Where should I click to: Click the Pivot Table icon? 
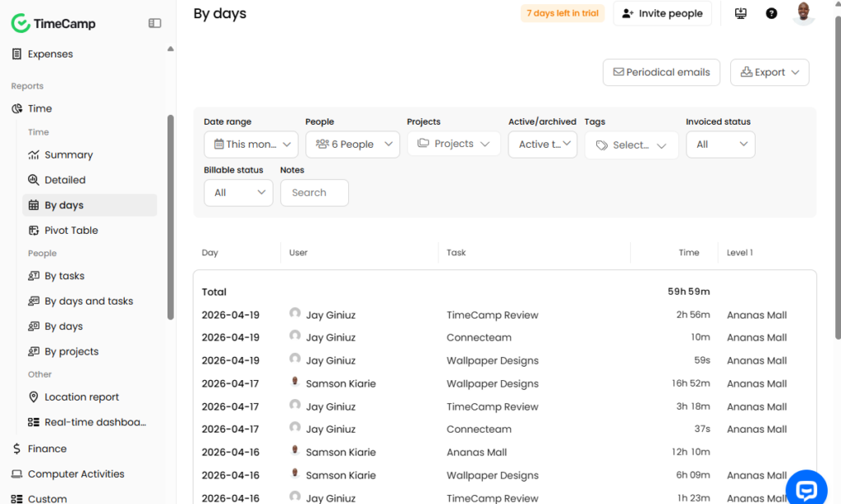point(33,231)
